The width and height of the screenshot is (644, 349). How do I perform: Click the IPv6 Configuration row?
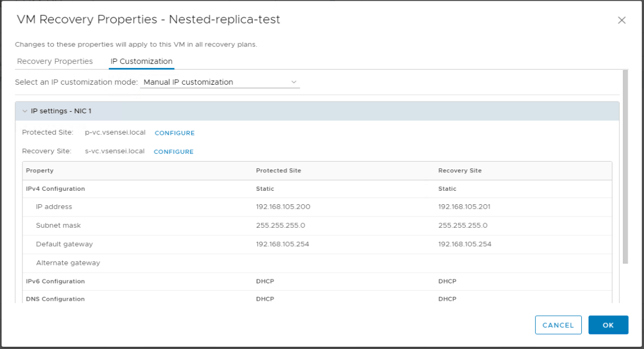pyautogui.click(x=55, y=281)
